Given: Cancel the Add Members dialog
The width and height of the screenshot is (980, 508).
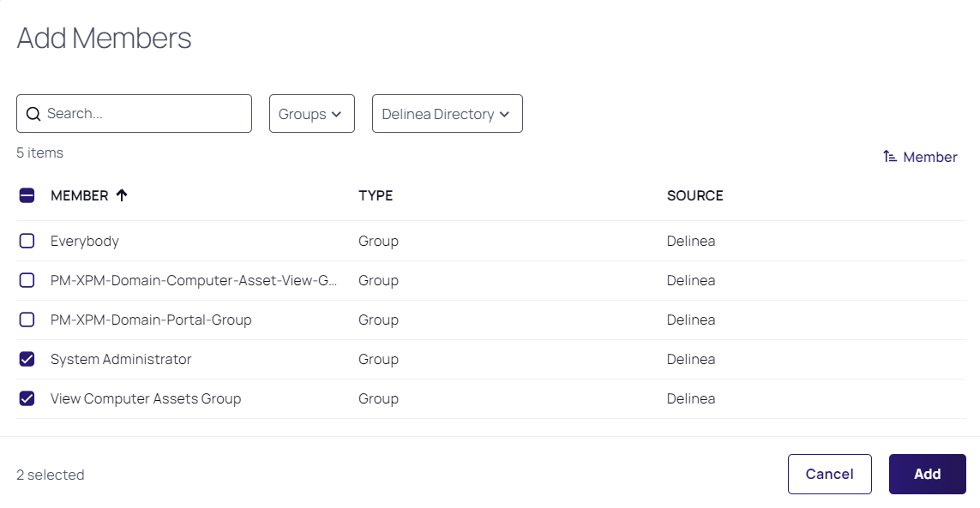Looking at the screenshot, I should tap(829, 474).
